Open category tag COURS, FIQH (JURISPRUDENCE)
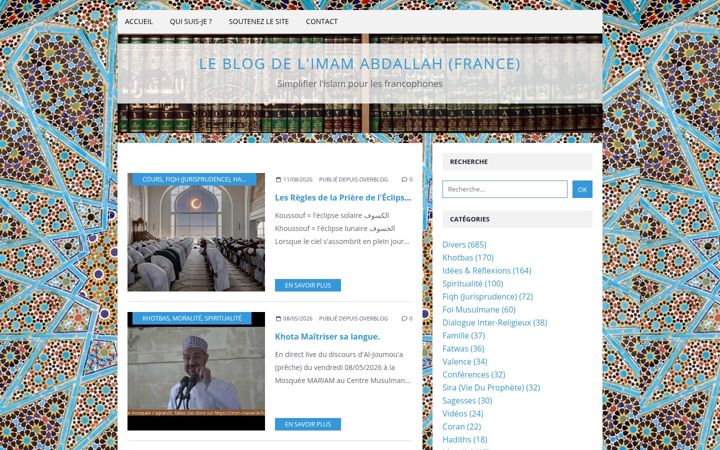The height and width of the screenshot is (450, 720). (x=194, y=180)
